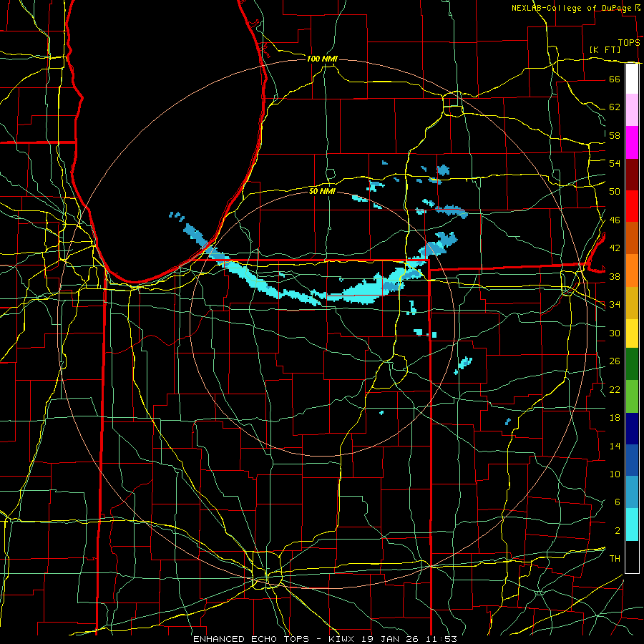Click the '58' legend value
Screen dimensions: 644x644
pyautogui.click(x=615, y=135)
